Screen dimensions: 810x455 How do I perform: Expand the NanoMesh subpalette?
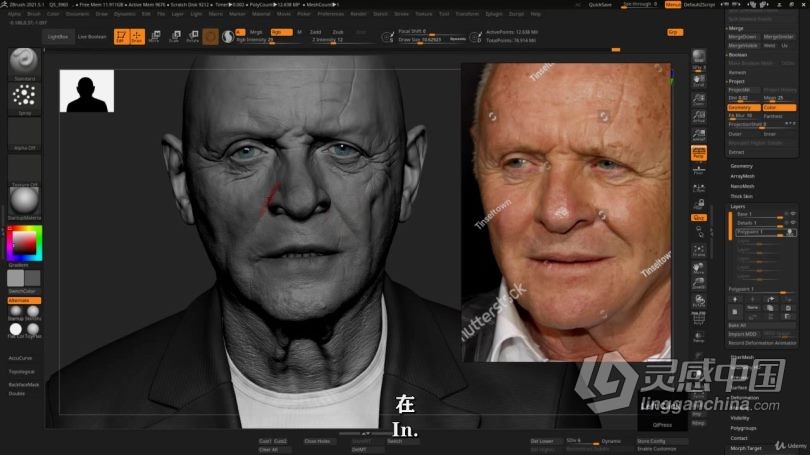742,186
